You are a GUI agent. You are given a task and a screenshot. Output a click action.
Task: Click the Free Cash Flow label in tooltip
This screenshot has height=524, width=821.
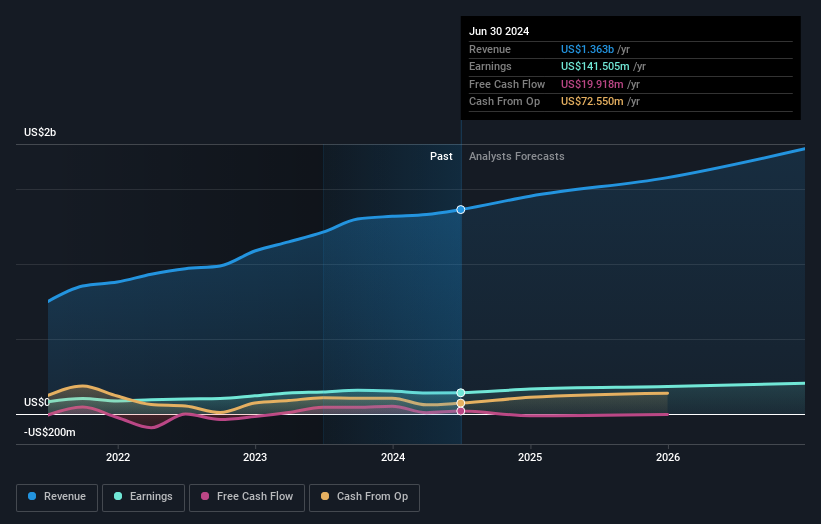[507, 84]
